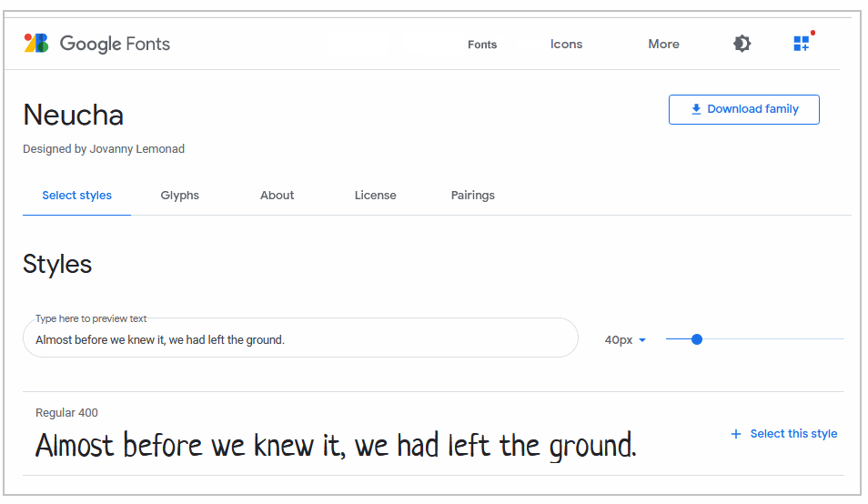Open the selected families grid icon
Image resolution: width=868 pixels, height=504 pixels.
point(801,43)
